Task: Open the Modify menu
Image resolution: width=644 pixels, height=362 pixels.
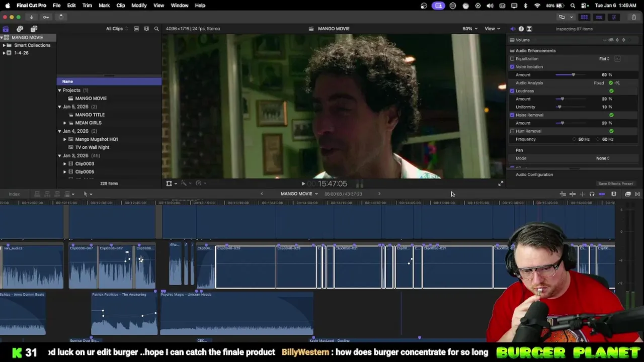Action: pos(139,6)
